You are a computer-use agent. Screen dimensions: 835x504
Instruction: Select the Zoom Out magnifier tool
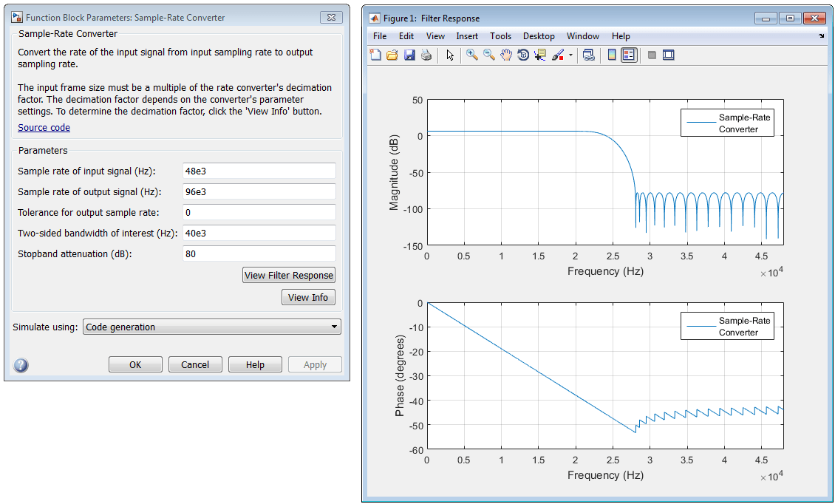click(x=489, y=55)
